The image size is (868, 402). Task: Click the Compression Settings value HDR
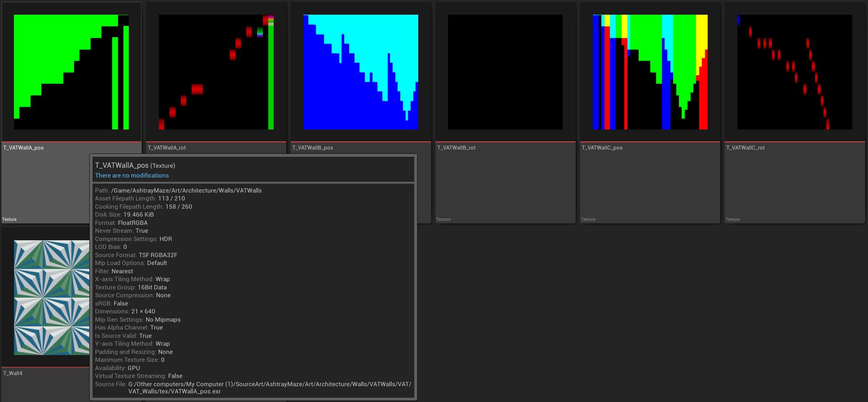[166, 239]
